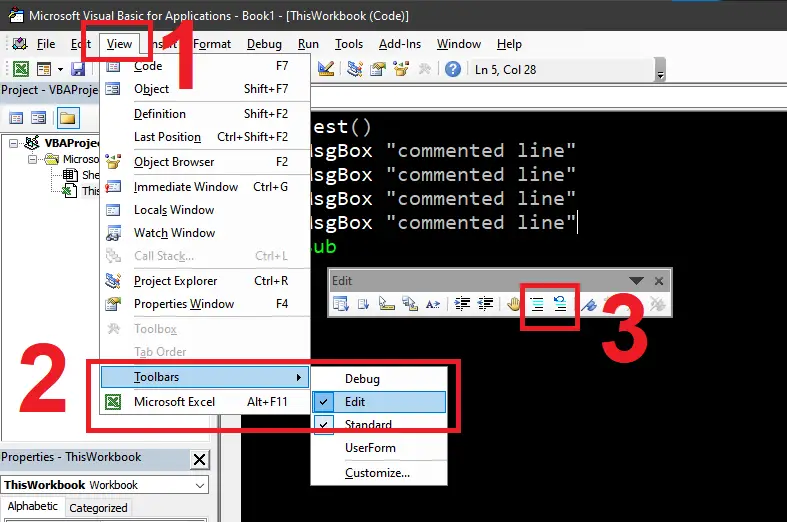
Task: Click the Uncomment Block icon
Action: [x=560, y=304]
